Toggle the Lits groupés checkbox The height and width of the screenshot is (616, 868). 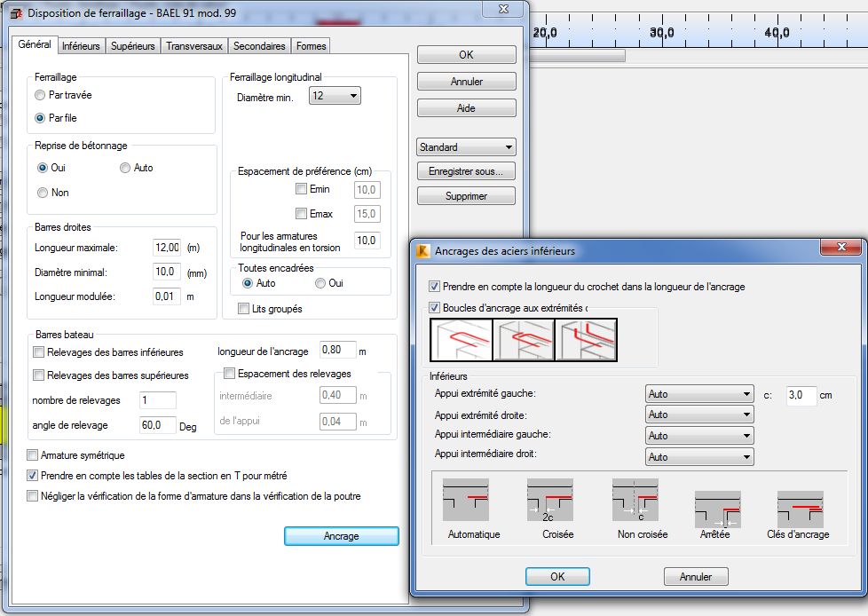[x=243, y=308]
